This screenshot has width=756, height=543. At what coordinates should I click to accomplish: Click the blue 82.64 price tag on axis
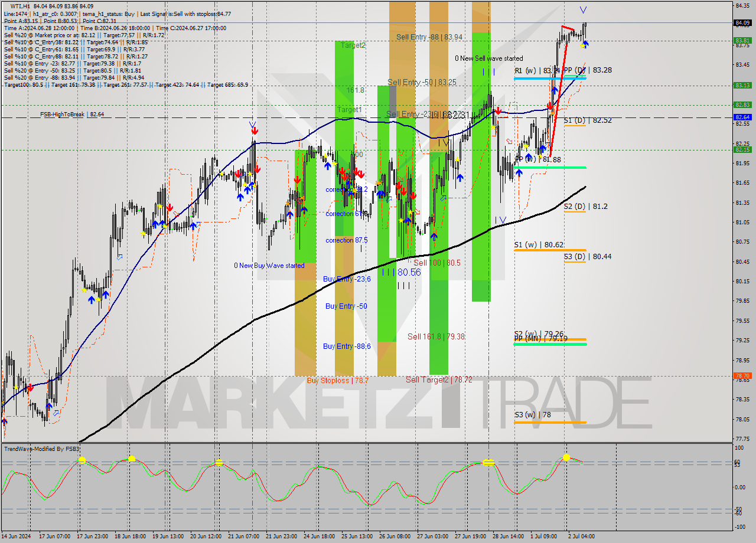(x=742, y=117)
